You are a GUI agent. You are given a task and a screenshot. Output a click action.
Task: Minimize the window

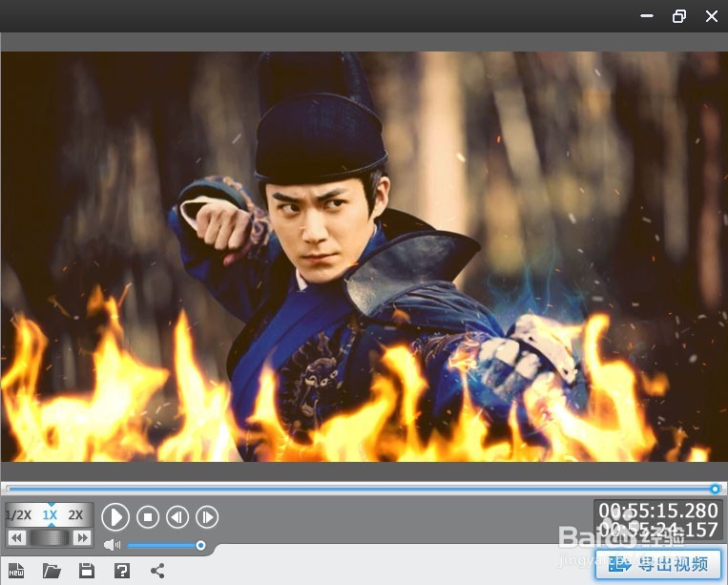(647, 16)
